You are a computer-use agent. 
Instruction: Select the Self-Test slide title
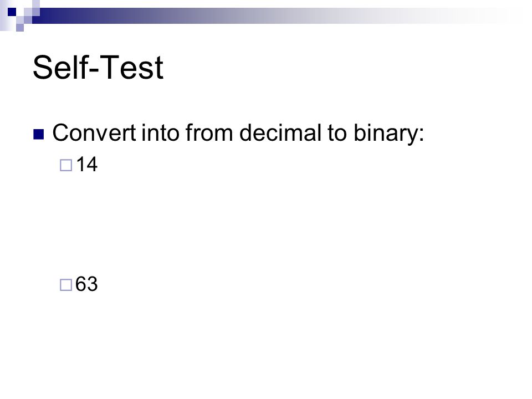click(x=98, y=68)
